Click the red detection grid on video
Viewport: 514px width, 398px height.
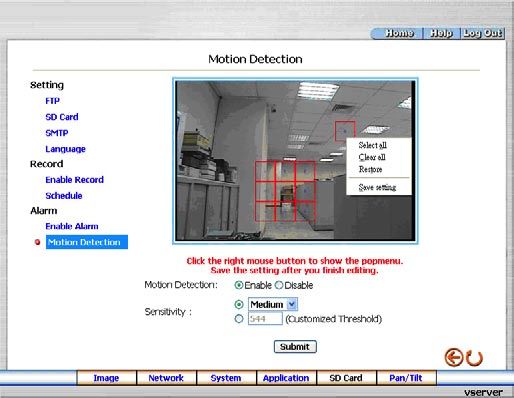285,191
